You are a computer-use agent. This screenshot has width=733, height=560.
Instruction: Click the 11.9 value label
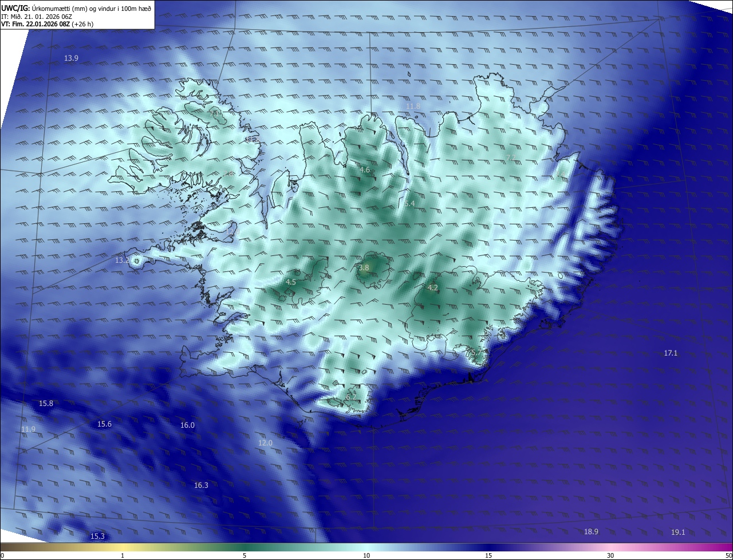click(28, 429)
